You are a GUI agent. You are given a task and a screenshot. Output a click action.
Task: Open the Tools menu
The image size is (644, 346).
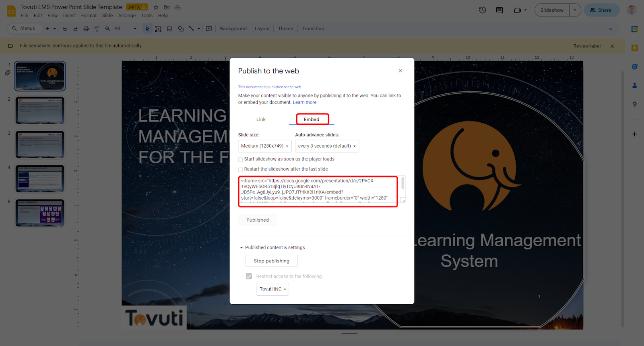tap(147, 16)
